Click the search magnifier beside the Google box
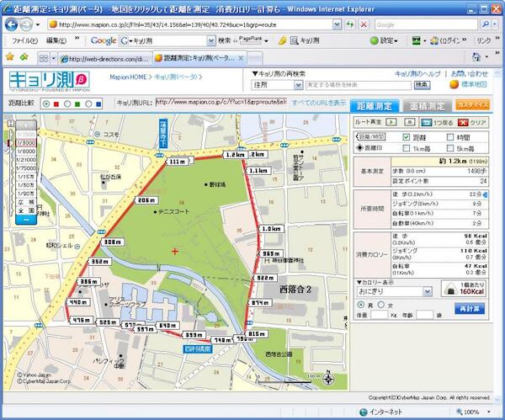The height and width of the screenshot is (420, 505). [x=486, y=24]
